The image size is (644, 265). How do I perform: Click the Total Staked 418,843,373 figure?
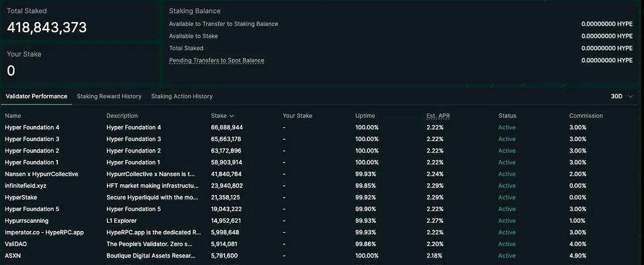click(x=47, y=28)
